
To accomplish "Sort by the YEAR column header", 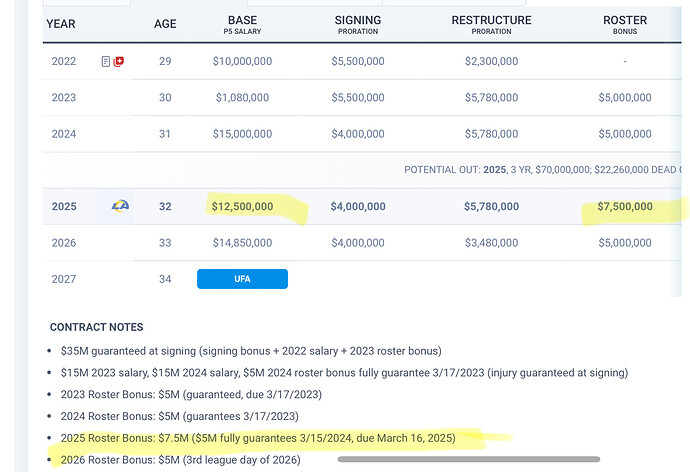I will click(x=61, y=24).
